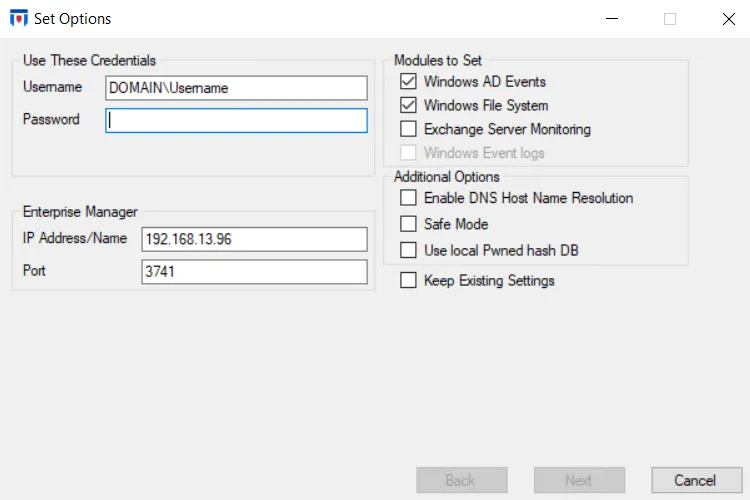Screen dimensions: 750x500
Task: Click the greyed-out Next button
Action: pyautogui.click(x=579, y=480)
